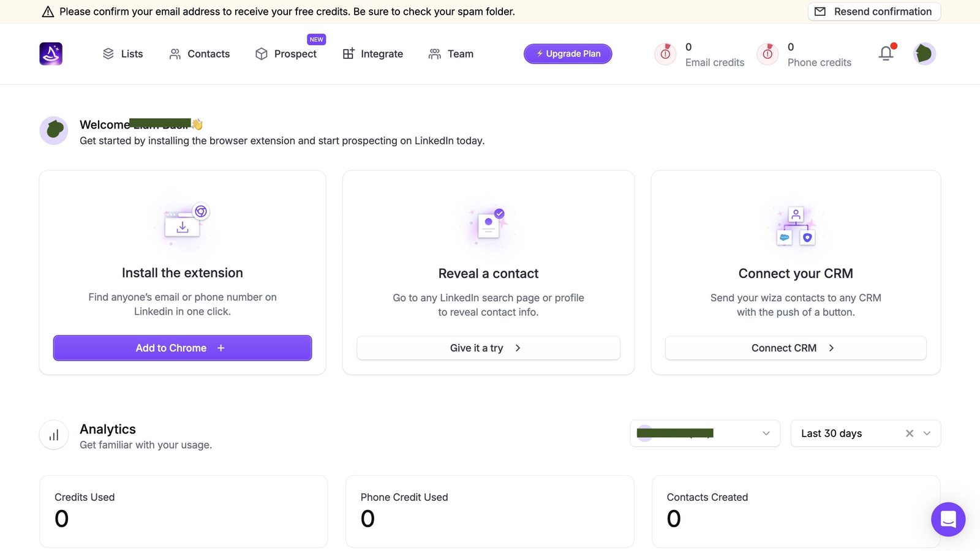Click the NEW badge above Prospect
Image resolution: width=980 pixels, height=551 pixels.
pyautogui.click(x=317, y=39)
